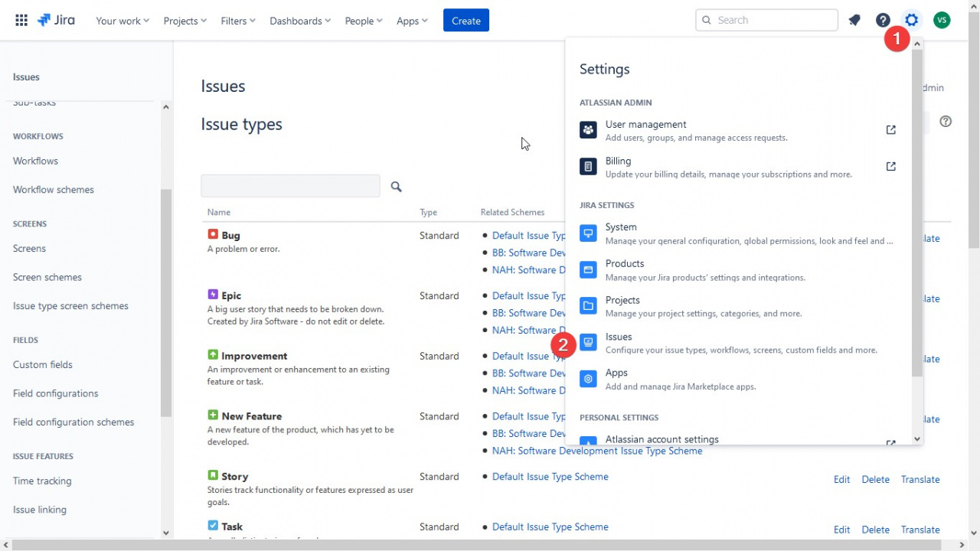Open Billing external link icon
This screenshot has width=980, height=551.
coord(890,166)
